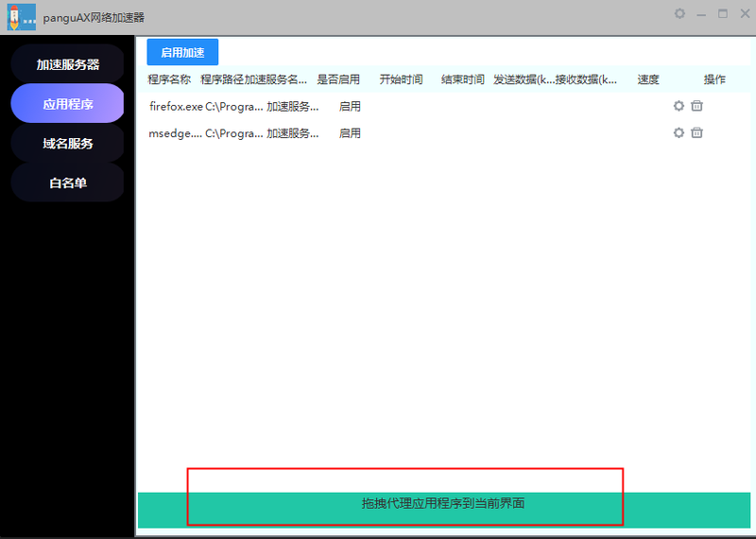Click the 速度 column header
The width and height of the screenshot is (756, 539).
648,79
